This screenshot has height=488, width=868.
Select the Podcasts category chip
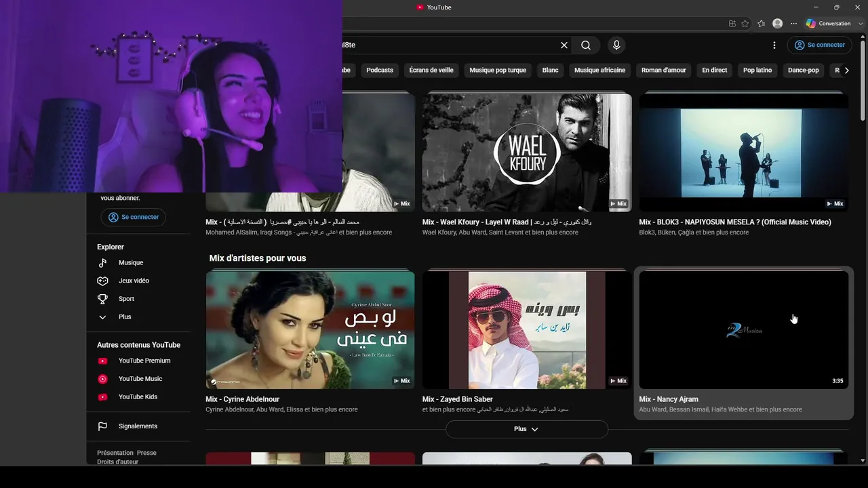(380, 70)
